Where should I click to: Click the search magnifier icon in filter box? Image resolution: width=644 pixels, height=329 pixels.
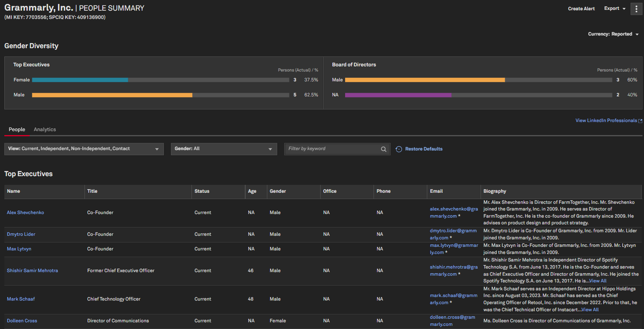(x=383, y=149)
